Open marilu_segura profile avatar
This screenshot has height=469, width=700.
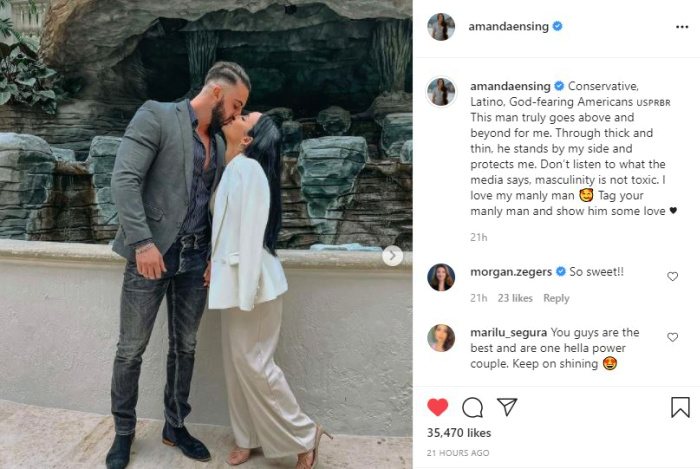click(x=441, y=338)
